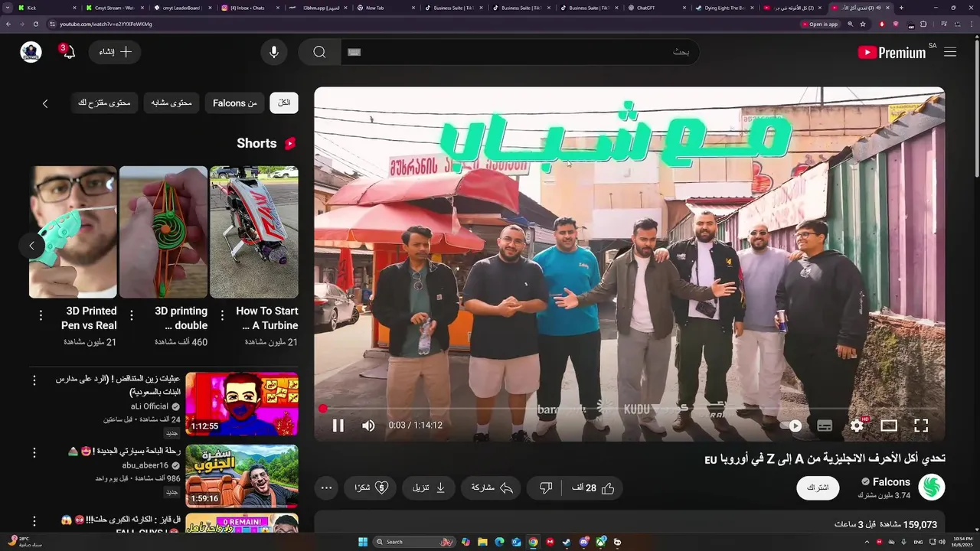Screen dimensions: 980x551
Task: Open the Falcons channel name link
Action: point(891,482)
